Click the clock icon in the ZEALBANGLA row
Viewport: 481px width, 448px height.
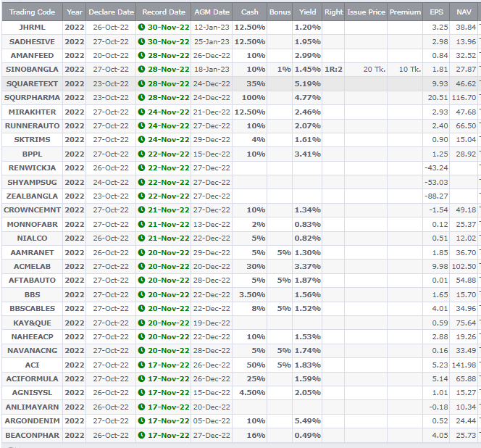click(x=141, y=196)
